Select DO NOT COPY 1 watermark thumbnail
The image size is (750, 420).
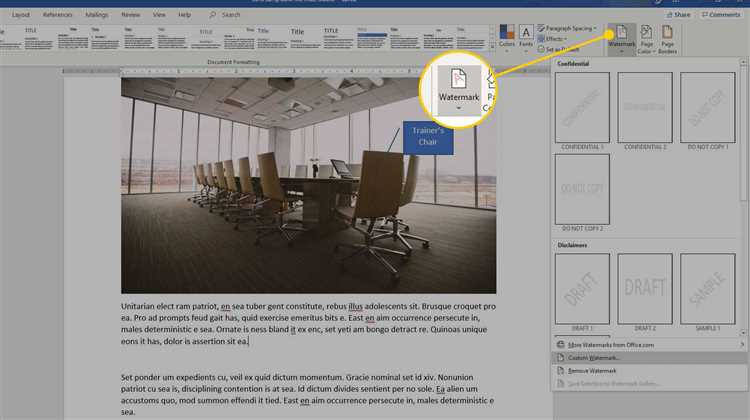pos(707,108)
